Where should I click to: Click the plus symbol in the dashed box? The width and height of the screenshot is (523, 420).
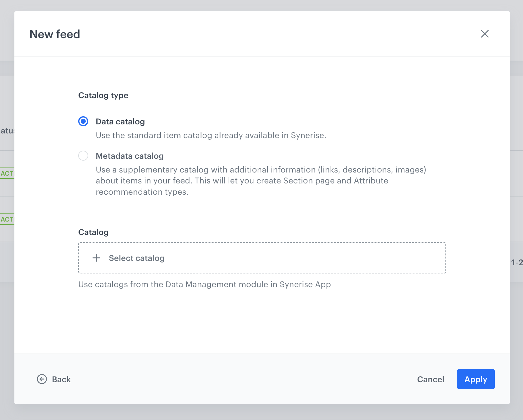[96, 258]
